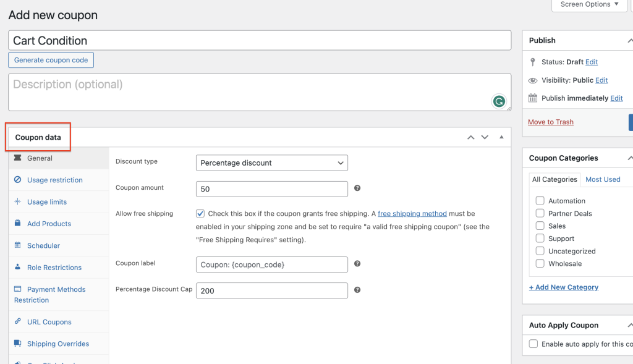Click the Grammarly icon in description box
The height and width of the screenshot is (364, 633).
[499, 101]
